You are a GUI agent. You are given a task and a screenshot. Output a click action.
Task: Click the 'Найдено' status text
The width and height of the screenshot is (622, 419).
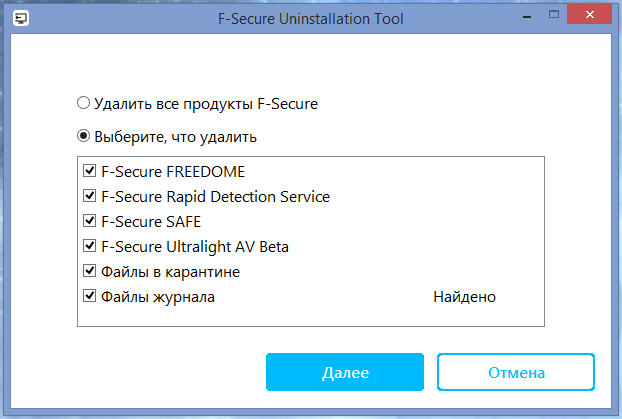464,297
